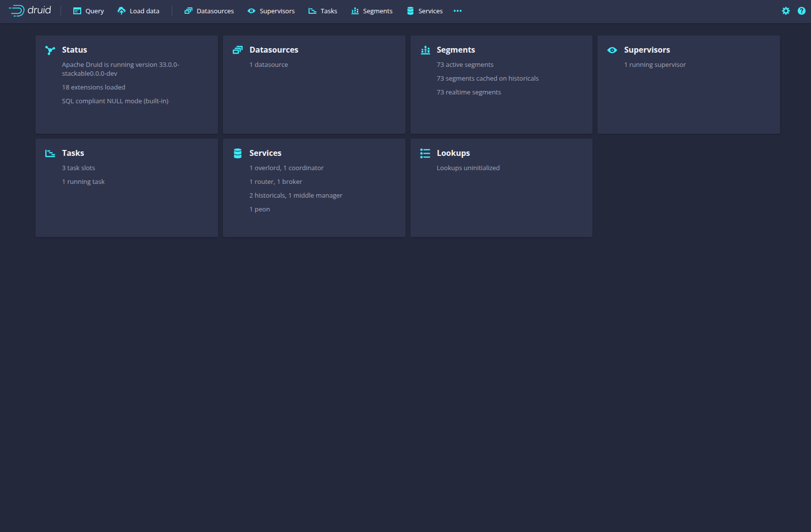Navigate to Tasks from the header
Viewport: 811px width, 532px height.
[323, 11]
